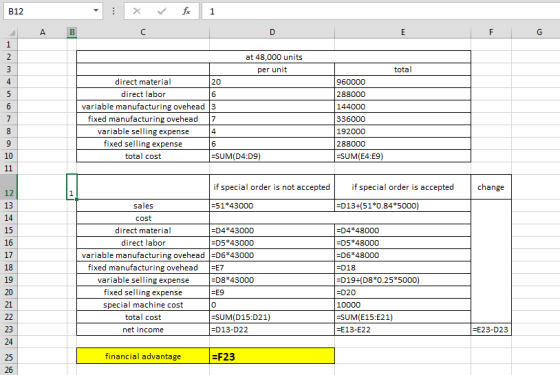Select column B header
Screen dimensions: 560x375
[72, 32]
